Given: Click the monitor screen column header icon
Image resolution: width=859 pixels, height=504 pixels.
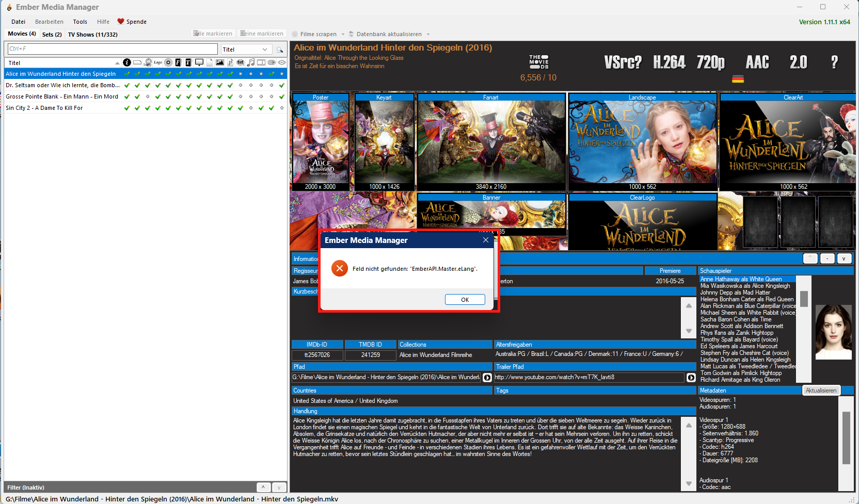Looking at the screenshot, I should click(199, 62).
